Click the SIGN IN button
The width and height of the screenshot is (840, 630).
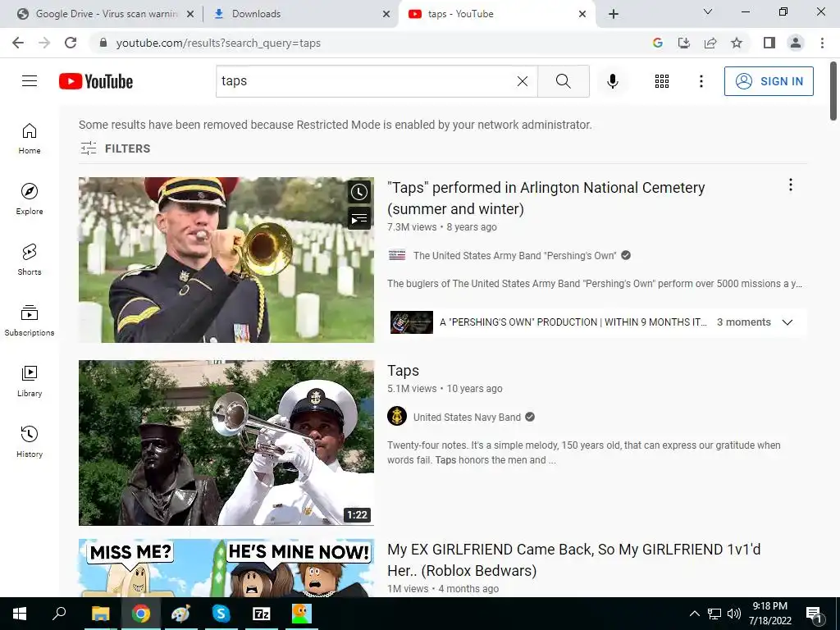point(769,81)
